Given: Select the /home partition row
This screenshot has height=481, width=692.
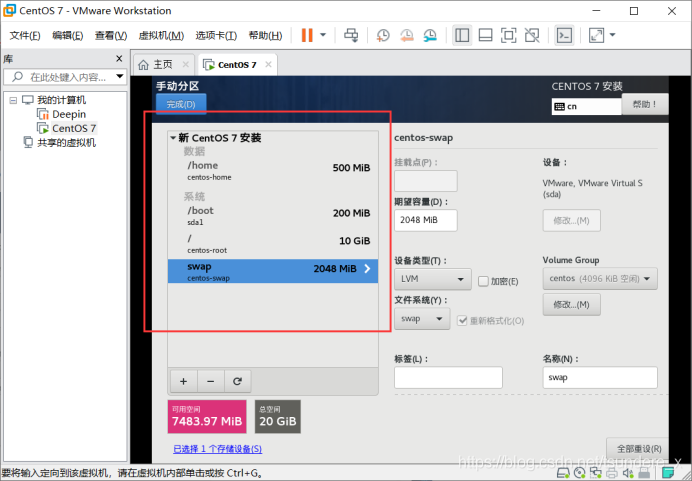Looking at the screenshot, I should 273,170.
